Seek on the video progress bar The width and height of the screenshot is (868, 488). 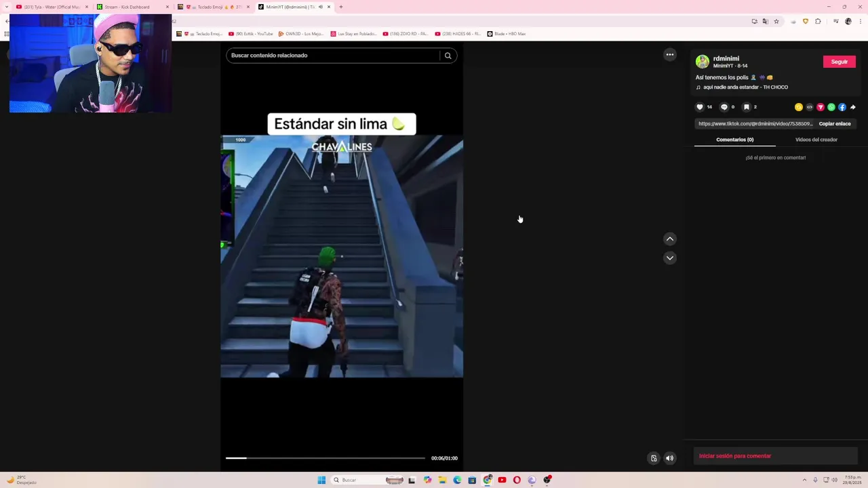(x=325, y=458)
